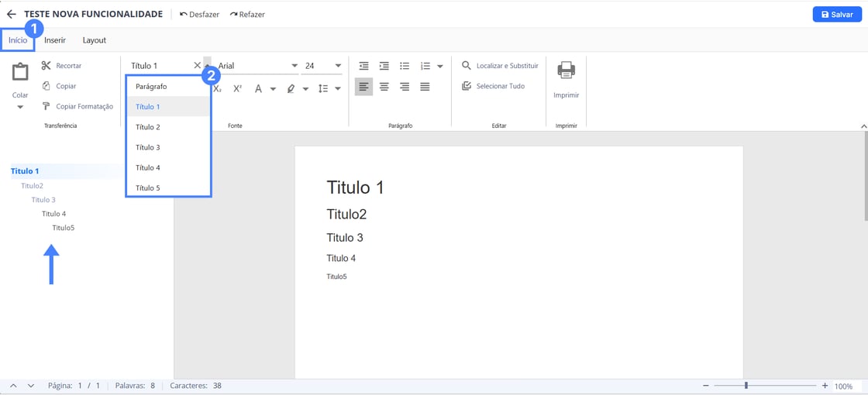
Task: Click the Titulo2 heading in the document
Action: click(x=346, y=215)
